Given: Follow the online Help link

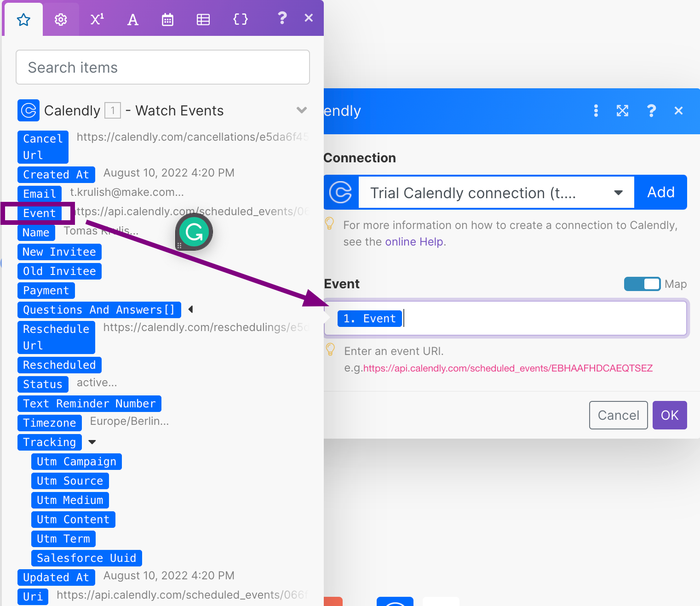Looking at the screenshot, I should 414,242.
